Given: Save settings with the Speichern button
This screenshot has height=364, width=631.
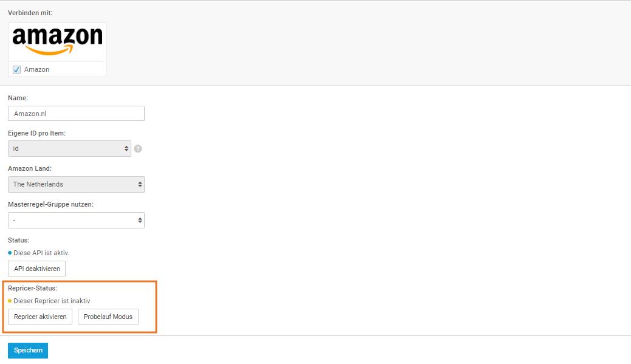Looking at the screenshot, I should point(28,351).
